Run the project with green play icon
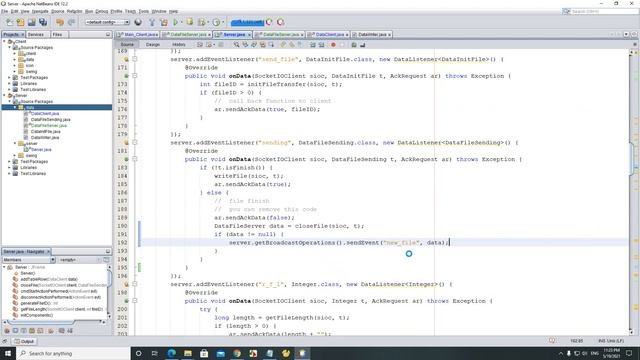Screen dimensions: 640x360 (x=176, y=22)
